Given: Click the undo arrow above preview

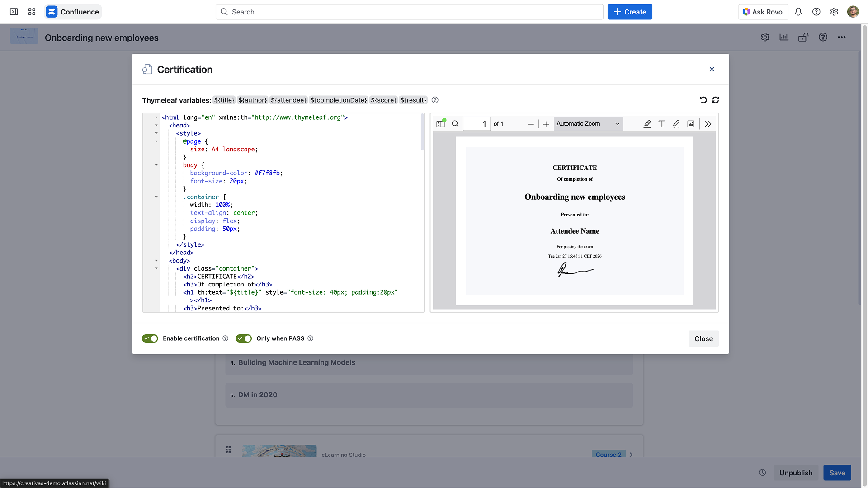Looking at the screenshot, I should [x=703, y=100].
